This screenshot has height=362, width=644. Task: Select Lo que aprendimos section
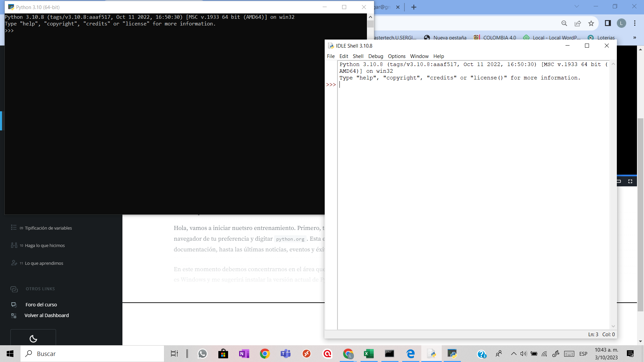tap(44, 263)
